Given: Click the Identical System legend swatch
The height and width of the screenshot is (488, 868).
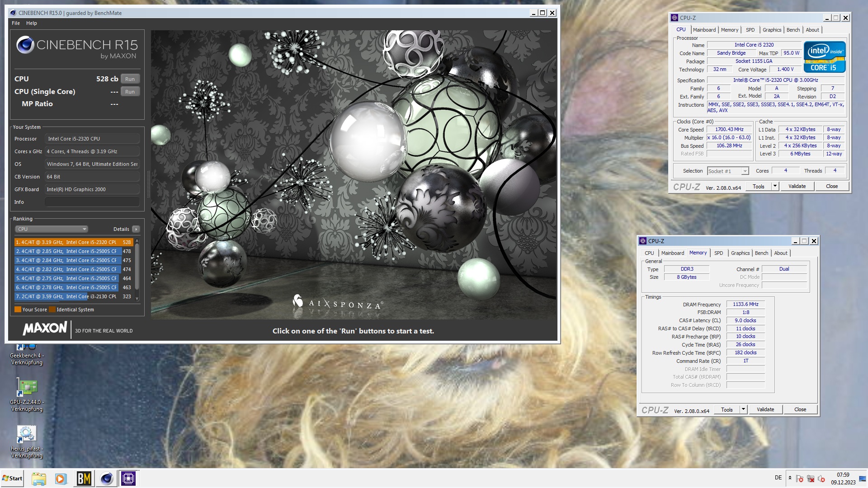Looking at the screenshot, I should pos(52,310).
